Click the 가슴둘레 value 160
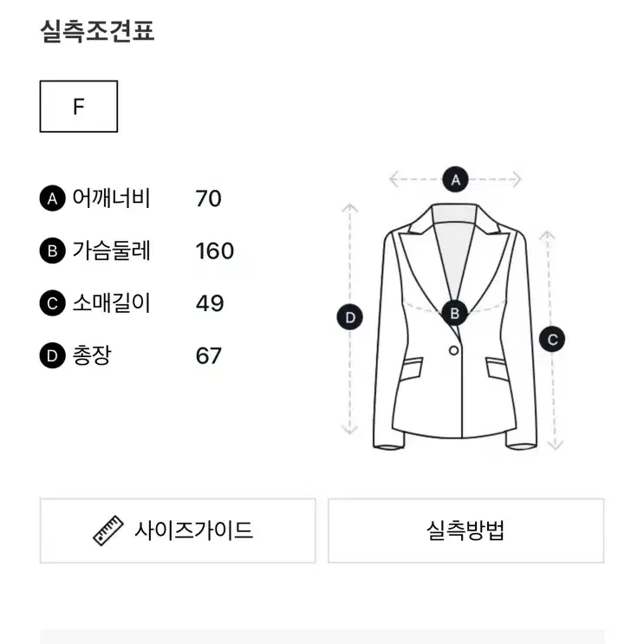 point(215,251)
